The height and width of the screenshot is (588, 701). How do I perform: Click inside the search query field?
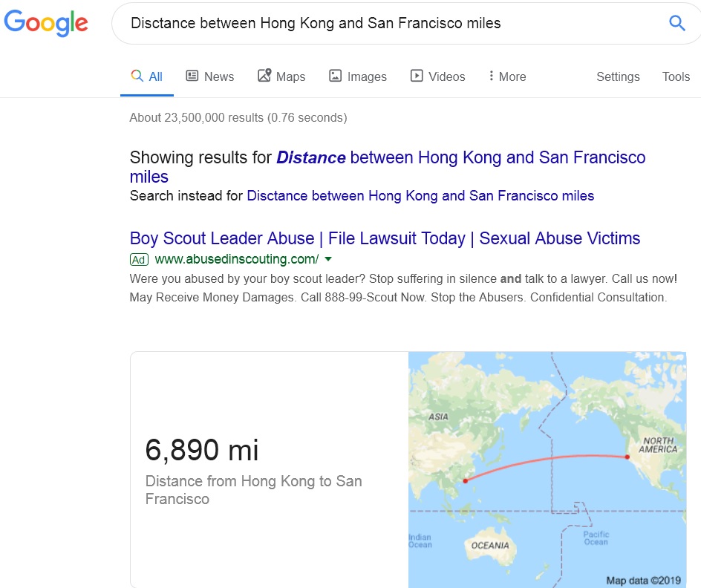pos(371,23)
